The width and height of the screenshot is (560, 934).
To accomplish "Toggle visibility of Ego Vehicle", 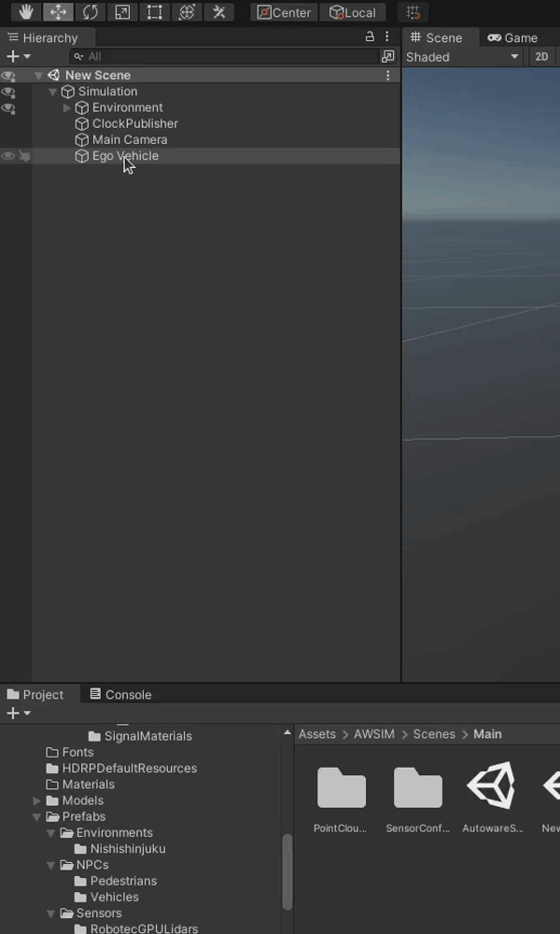I will [7, 156].
